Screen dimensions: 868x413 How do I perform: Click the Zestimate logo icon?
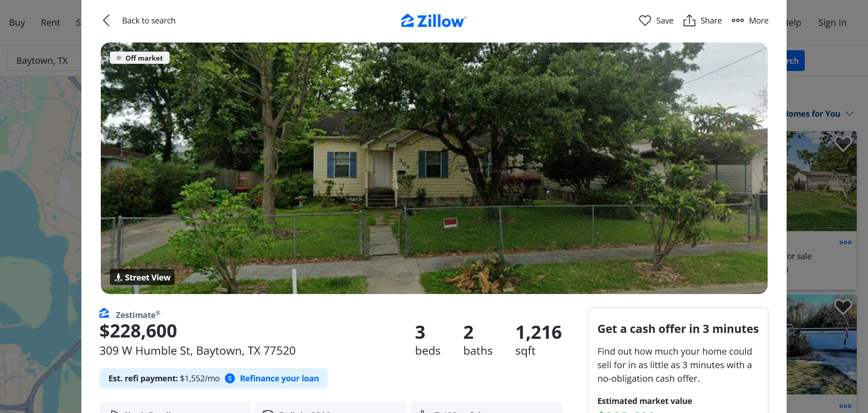[104, 313]
